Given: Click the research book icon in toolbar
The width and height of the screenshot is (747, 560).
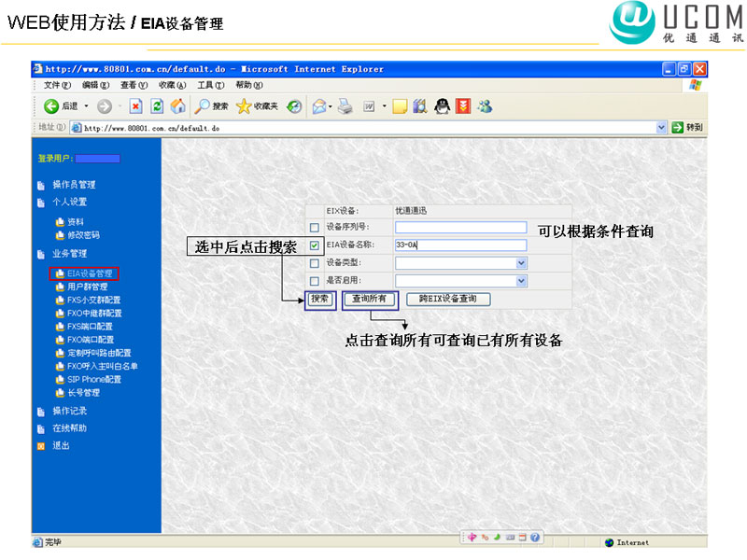Looking at the screenshot, I should [419, 106].
